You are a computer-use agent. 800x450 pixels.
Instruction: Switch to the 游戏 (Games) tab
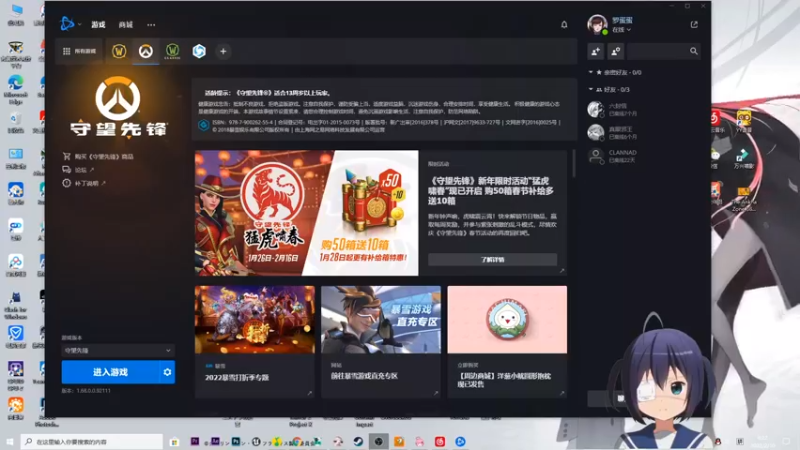(98, 24)
